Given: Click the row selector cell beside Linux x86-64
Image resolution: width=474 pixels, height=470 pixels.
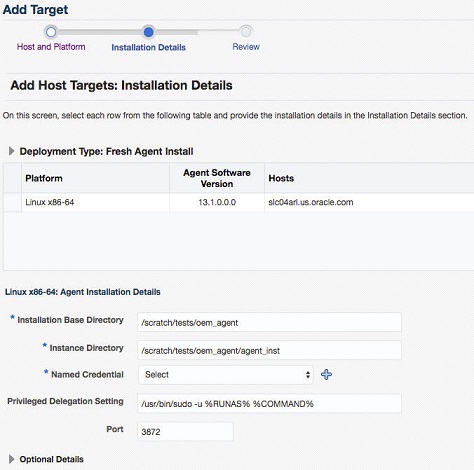Looking at the screenshot, I should click(x=12, y=202).
